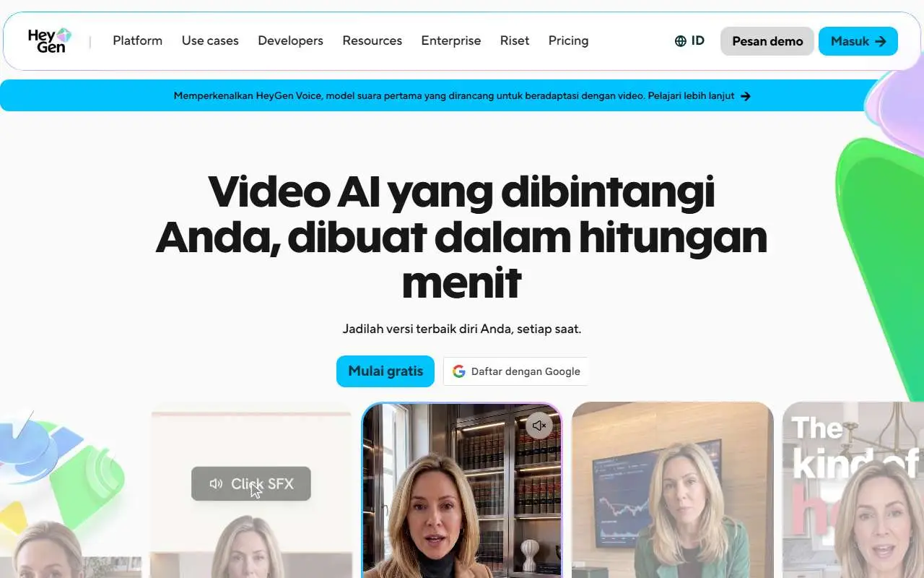Open the ID language selector
Image resolution: width=924 pixels, height=578 pixels.
click(x=689, y=41)
